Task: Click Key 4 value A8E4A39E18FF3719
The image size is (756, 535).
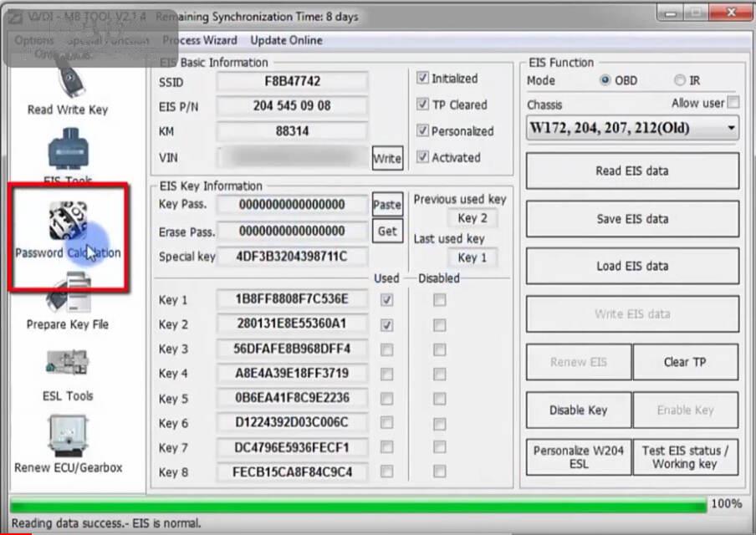Action: click(x=292, y=373)
